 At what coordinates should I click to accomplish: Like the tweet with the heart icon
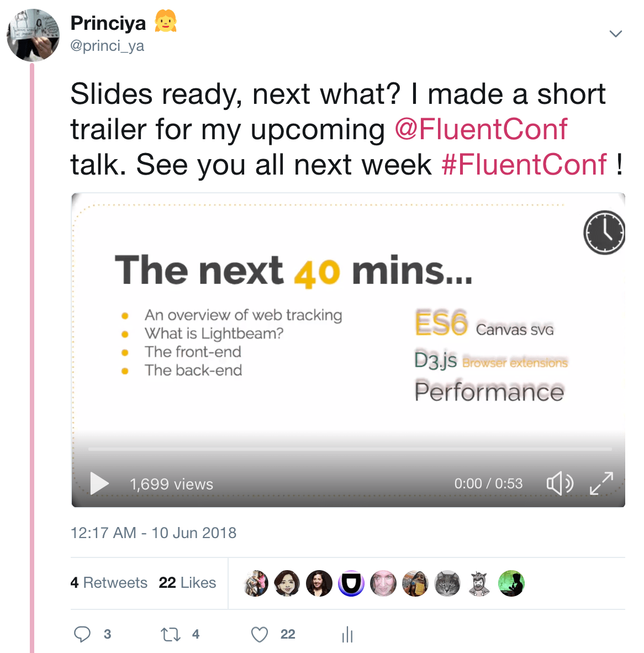(x=259, y=634)
